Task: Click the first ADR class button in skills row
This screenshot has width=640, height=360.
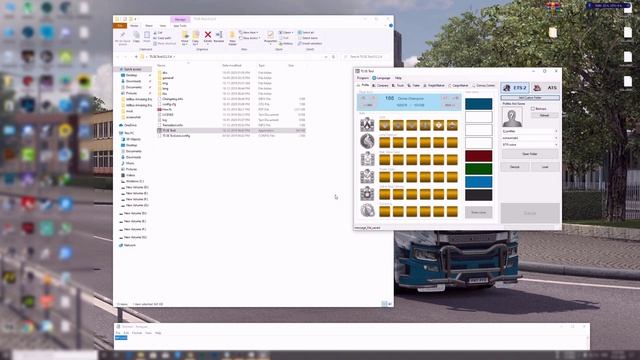Action: pyautogui.click(x=384, y=125)
